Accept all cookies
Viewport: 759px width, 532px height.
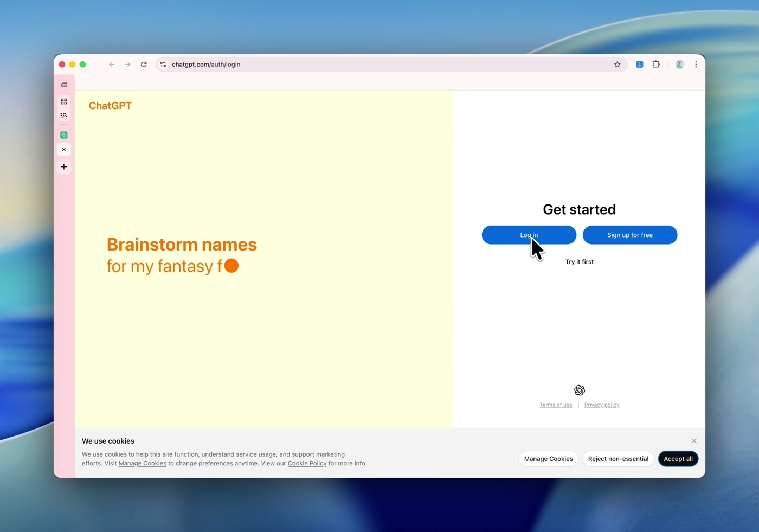pos(678,459)
